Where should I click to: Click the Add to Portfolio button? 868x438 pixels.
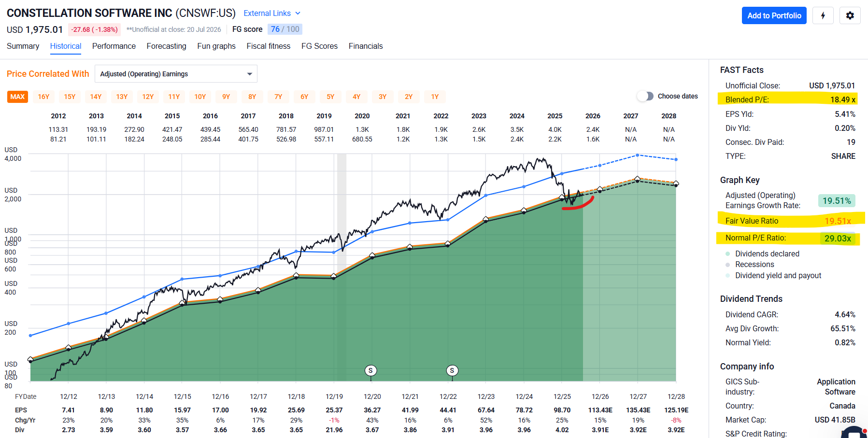click(774, 15)
